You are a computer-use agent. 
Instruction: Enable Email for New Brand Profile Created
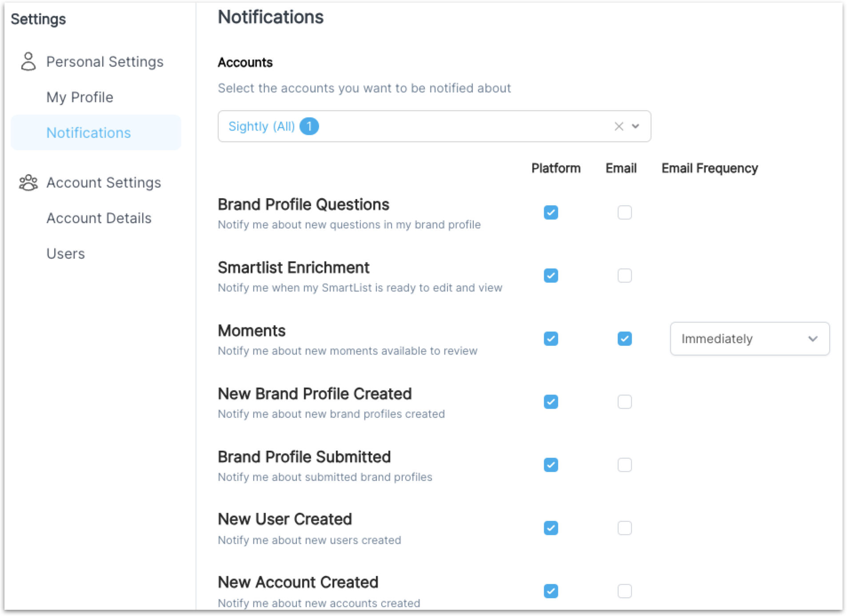(x=624, y=402)
